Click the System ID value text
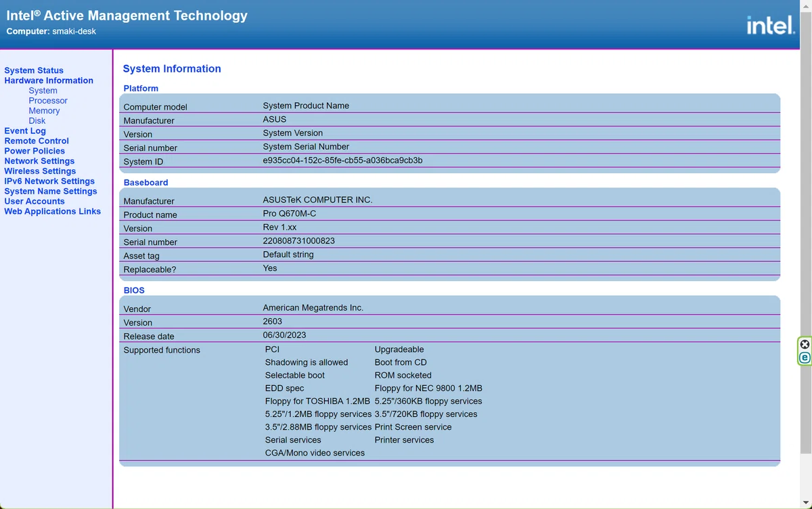Viewport: 812px width, 509px height. (x=342, y=160)
